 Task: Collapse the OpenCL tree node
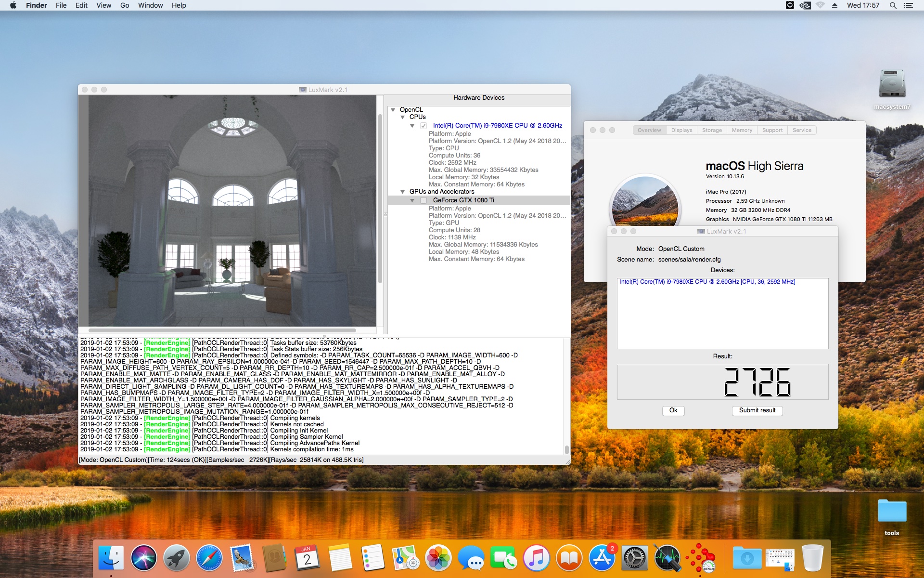pyautogui.click(x=393, y=110)
